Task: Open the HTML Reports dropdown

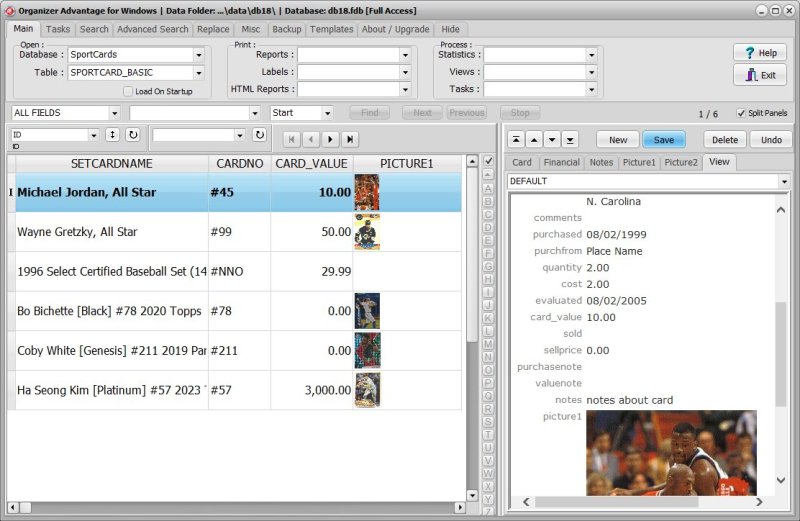Action: point(405,89)
